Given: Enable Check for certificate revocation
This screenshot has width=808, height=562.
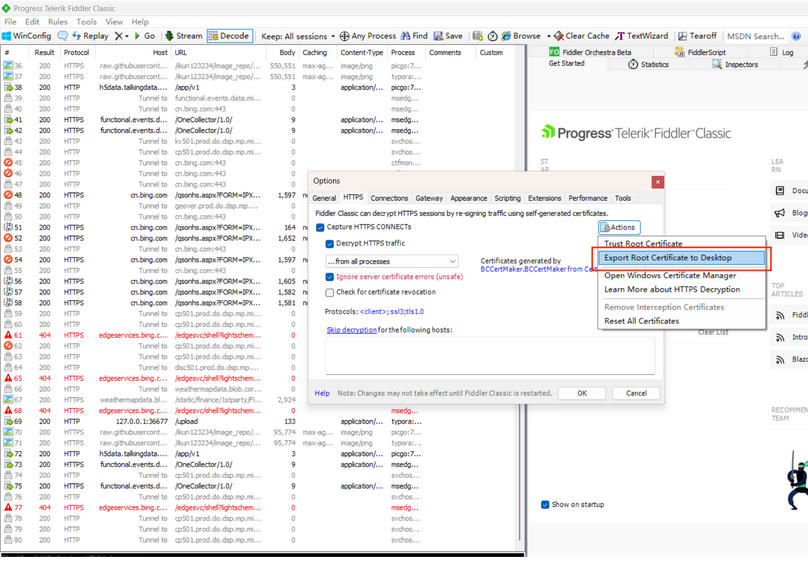Looking at the screenshot, I should 330,292.
